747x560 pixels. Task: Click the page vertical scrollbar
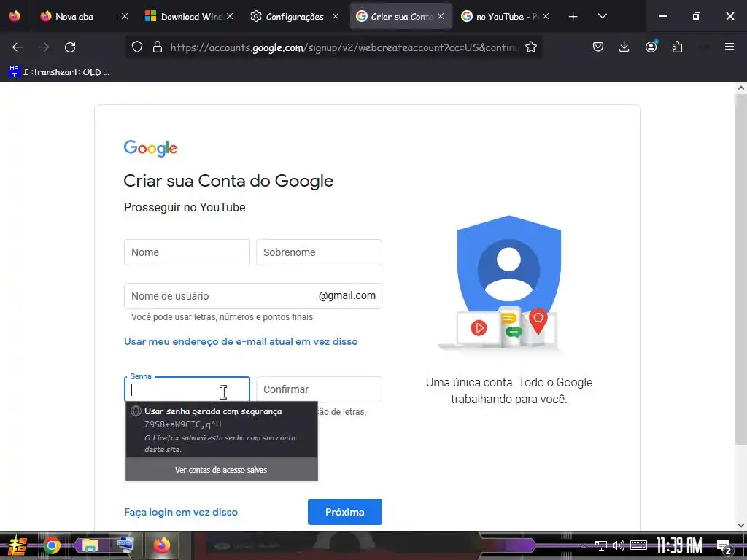coord(740,270)
